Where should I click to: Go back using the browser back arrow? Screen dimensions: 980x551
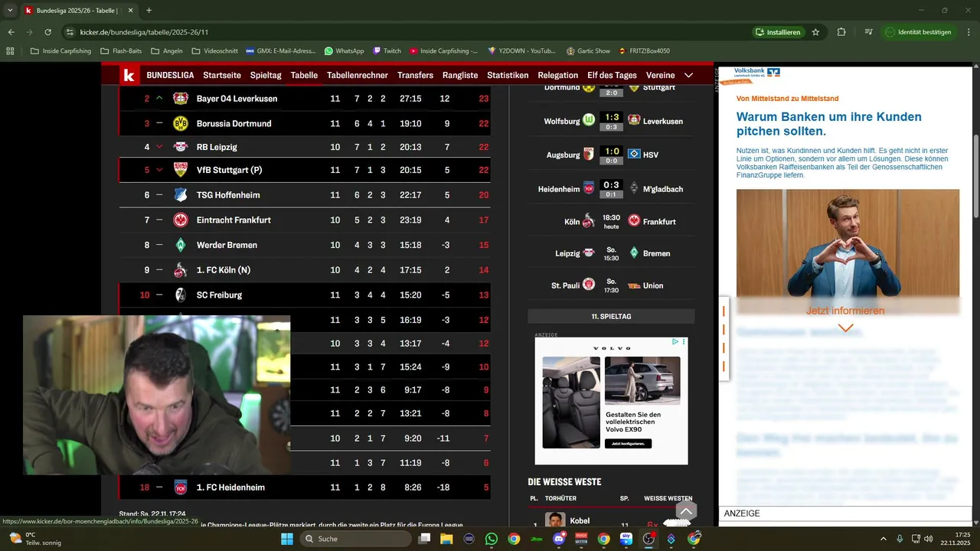point(11,32)
